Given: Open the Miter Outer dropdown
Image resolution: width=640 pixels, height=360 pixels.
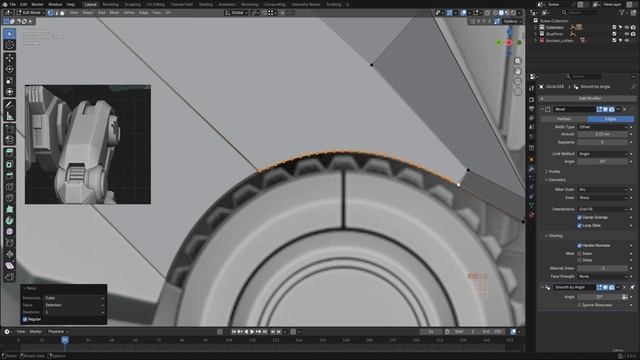Looking at the screenshot, I should click(x=602, y=189).
